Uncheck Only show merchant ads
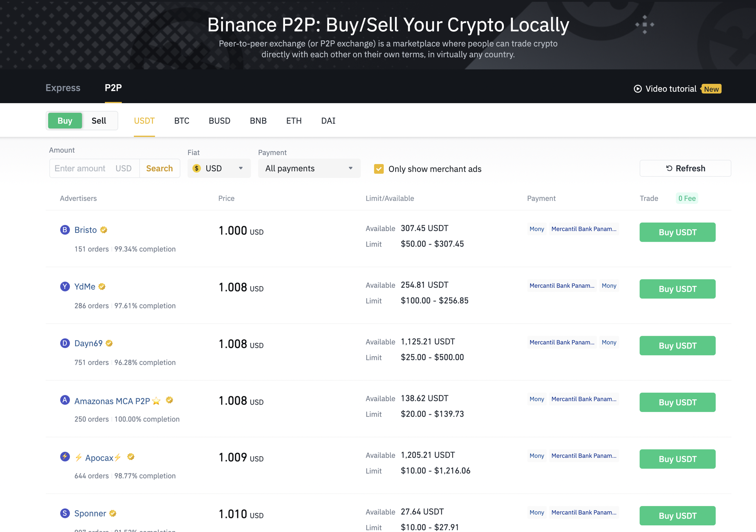 click(379, 169)
